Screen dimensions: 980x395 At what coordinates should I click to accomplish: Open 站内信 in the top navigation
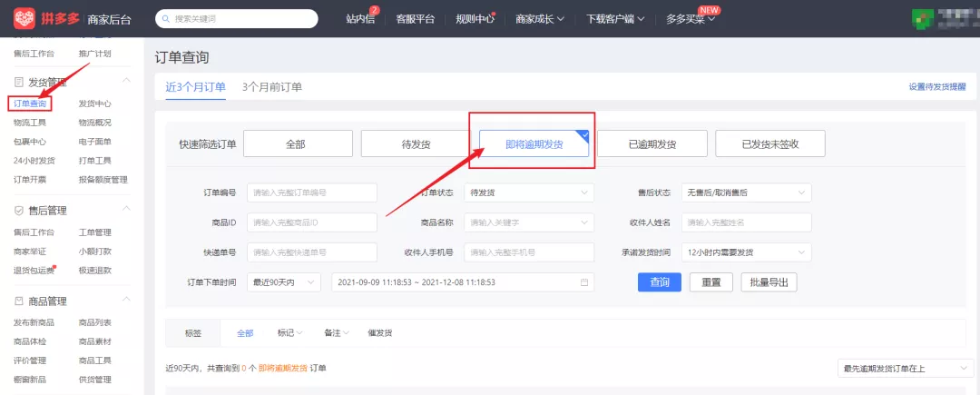pyautogui.click(x=360, y=19)
